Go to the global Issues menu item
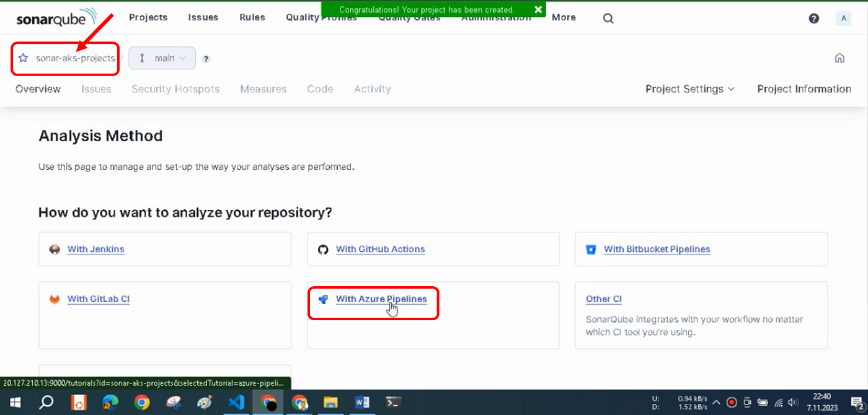The height and width of the screenshot is (415, 868). [x=203, y=17]
